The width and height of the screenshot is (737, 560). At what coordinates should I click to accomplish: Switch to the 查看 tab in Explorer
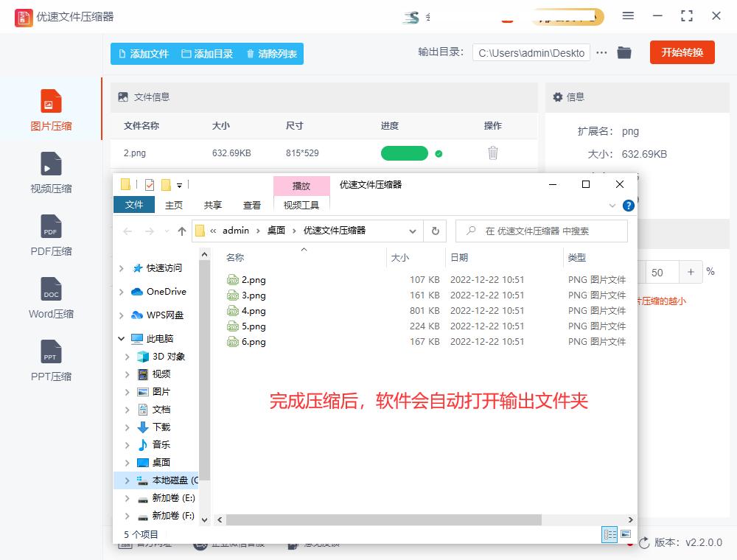(x=252, y=205)
